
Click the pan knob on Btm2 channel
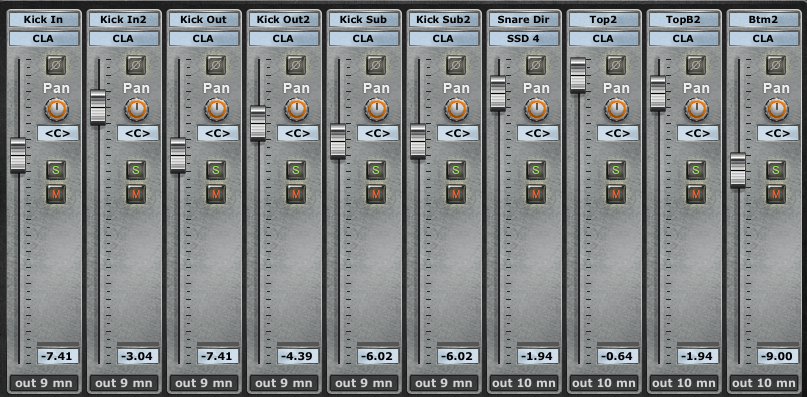tap(776, 109)
